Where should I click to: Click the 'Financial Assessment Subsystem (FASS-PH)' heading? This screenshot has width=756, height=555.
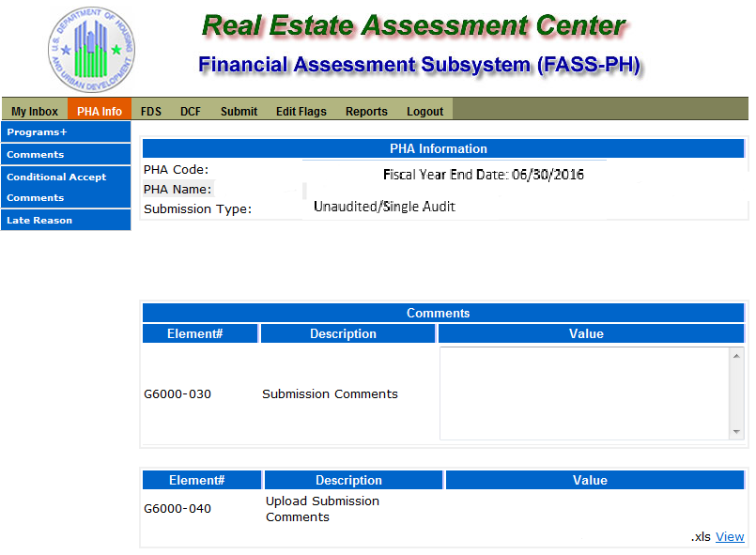click(420, 65)
